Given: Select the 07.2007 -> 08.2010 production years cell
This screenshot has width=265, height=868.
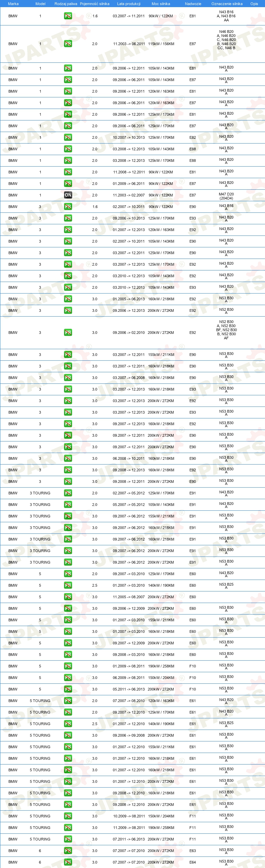Looking at the screenshot, I should tap(129, 701).
